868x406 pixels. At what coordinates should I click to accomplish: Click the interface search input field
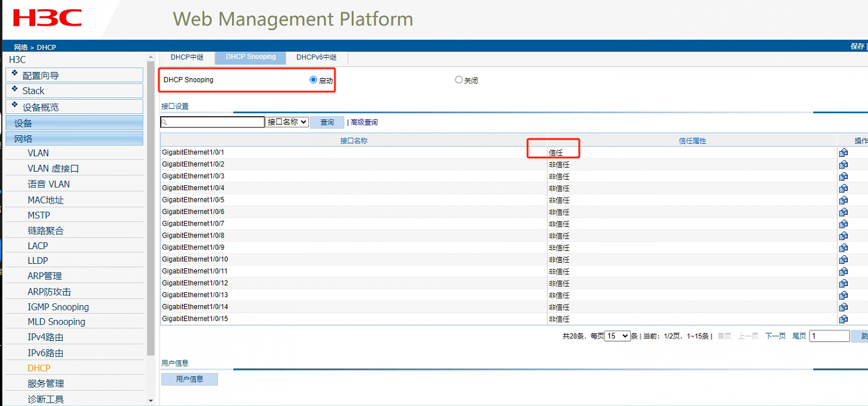click(212, 122)
